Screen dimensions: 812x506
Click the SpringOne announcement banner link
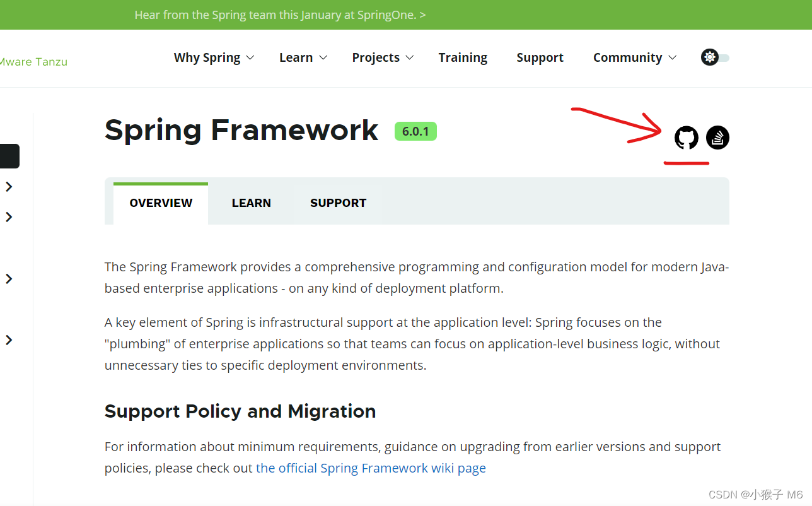click(x=280, y=15)
